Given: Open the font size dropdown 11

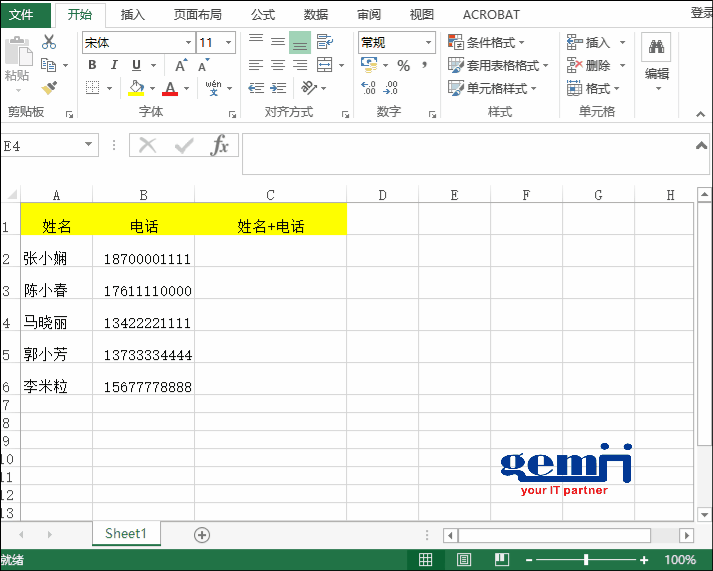Looking at the screenshot, I should [x=228, y=43].
